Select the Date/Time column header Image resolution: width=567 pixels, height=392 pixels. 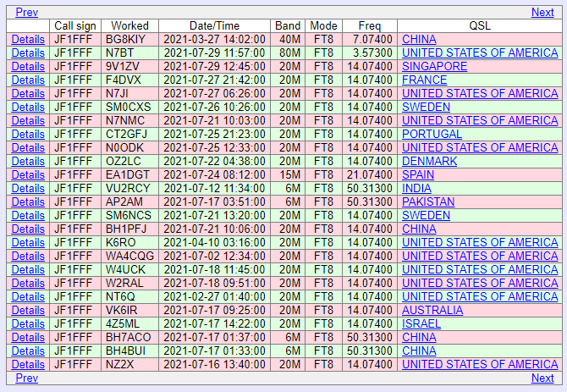214,25
